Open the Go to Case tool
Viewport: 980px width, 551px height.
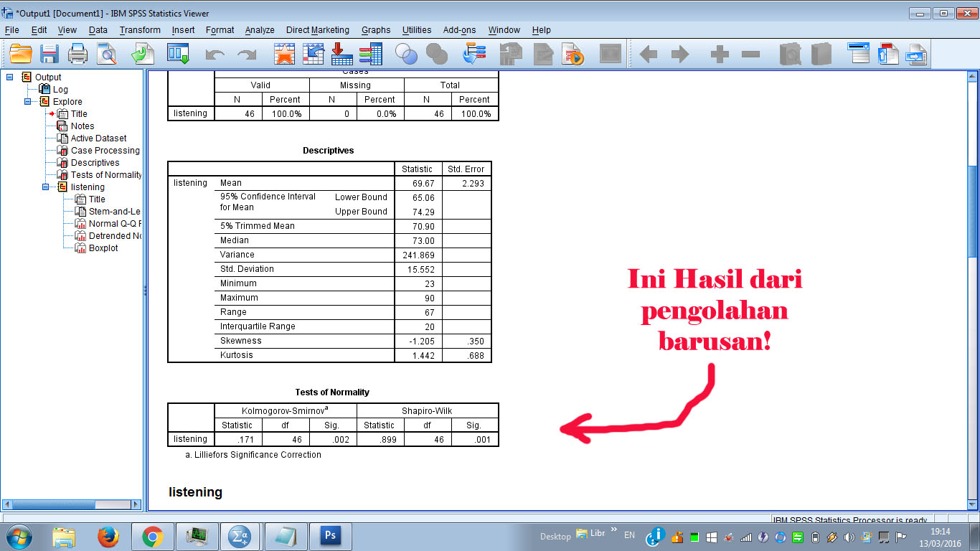point(313,53)
